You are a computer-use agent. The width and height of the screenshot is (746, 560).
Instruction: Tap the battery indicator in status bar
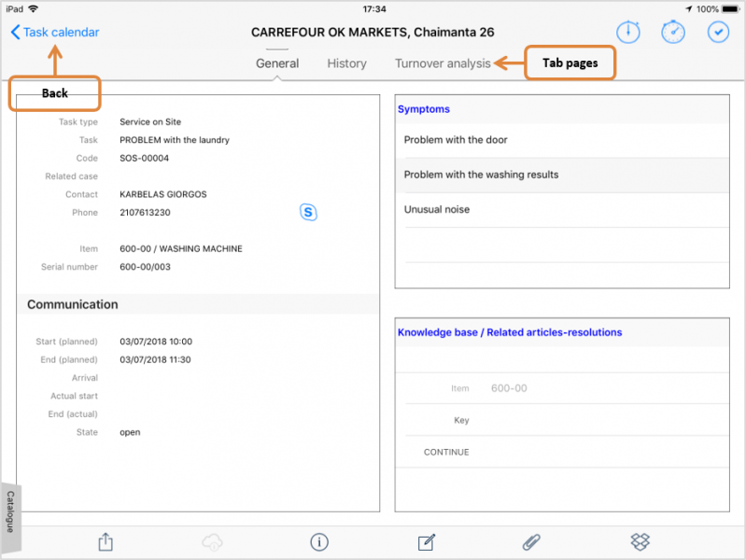[730, 9]
